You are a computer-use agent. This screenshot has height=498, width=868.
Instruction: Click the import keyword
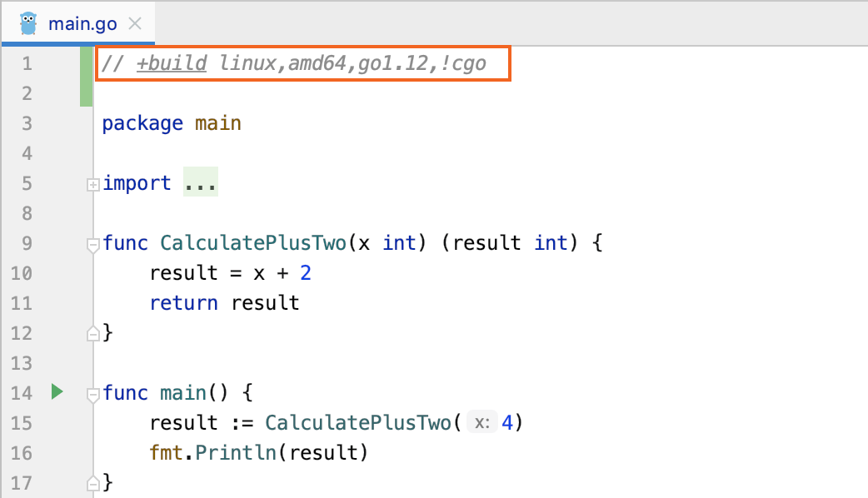pyautogui.click(x=137, y=183)
